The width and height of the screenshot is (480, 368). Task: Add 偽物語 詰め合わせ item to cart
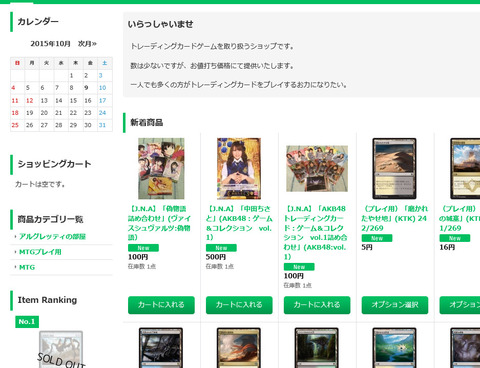click(161, 305)
